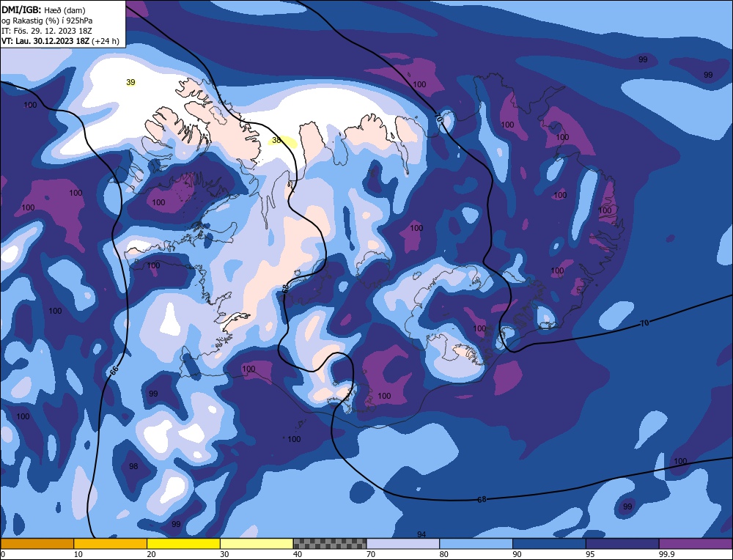Image resolution: width=733 pixels, height=560 pixels.
Task: Click the 'VT: Lau. 30.12.2023 18Z' valid time
Action: coord(45,41)
